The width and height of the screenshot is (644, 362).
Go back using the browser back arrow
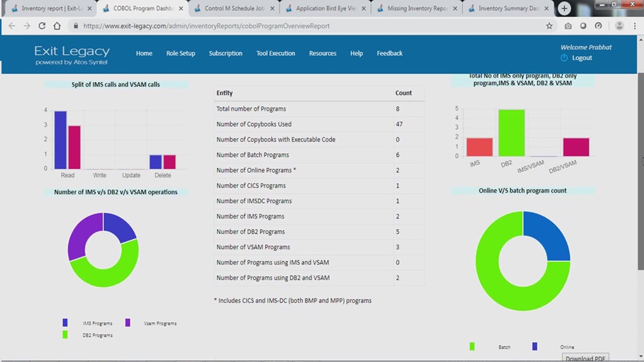[x=12, y=26]
